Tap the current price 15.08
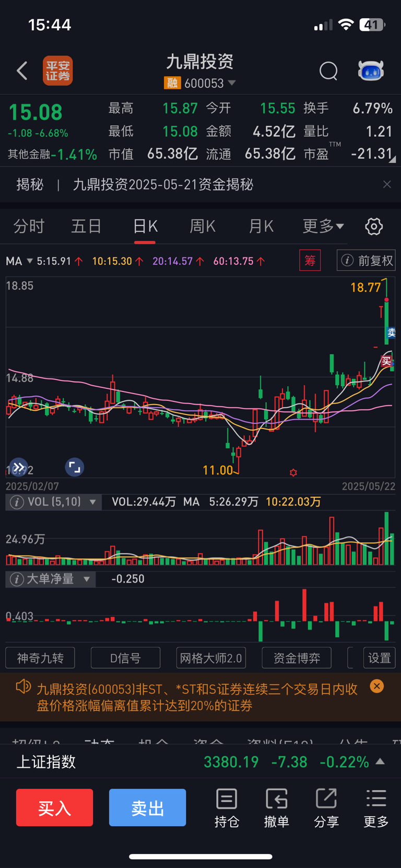401x868 pixels. coord(36,112)
